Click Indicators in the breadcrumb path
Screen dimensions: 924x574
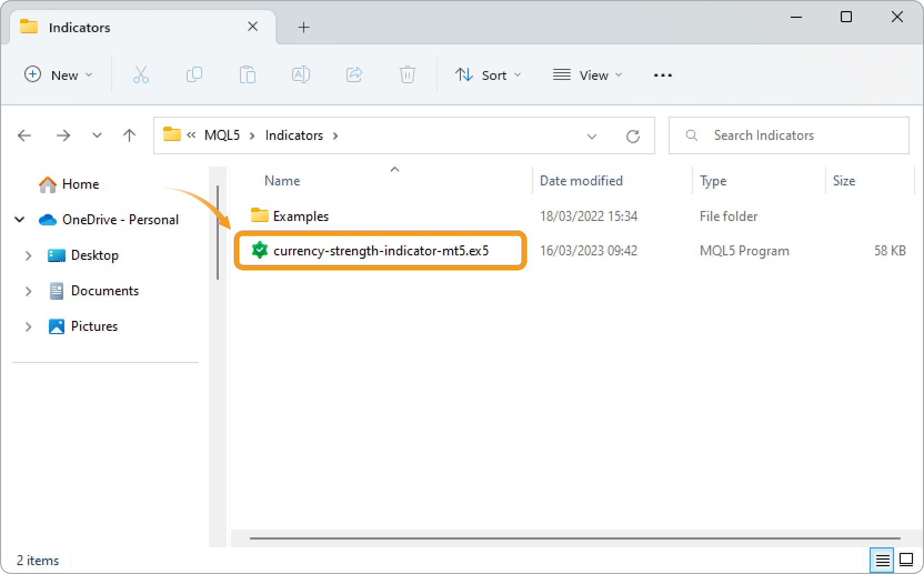click(x=294, y=135)
